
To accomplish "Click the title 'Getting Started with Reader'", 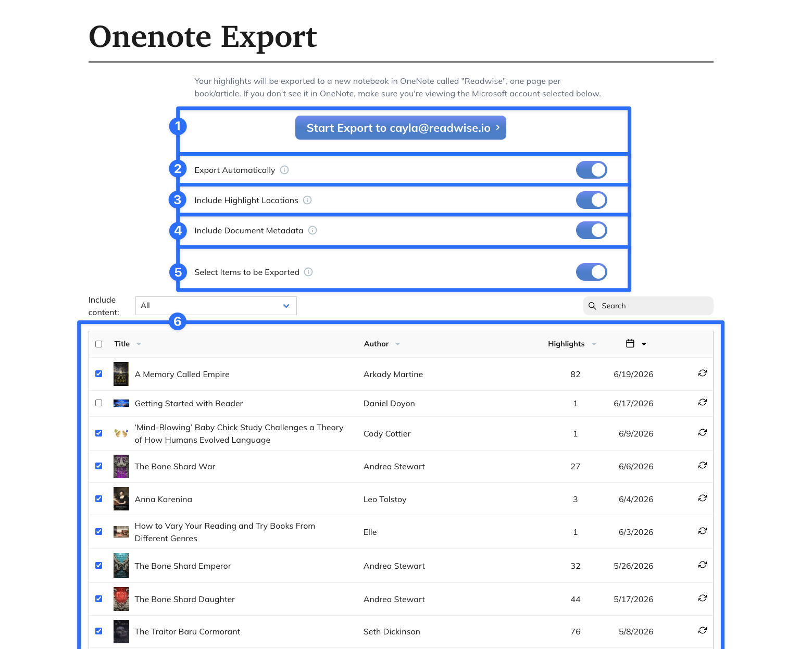I will (x=189, y=403).
